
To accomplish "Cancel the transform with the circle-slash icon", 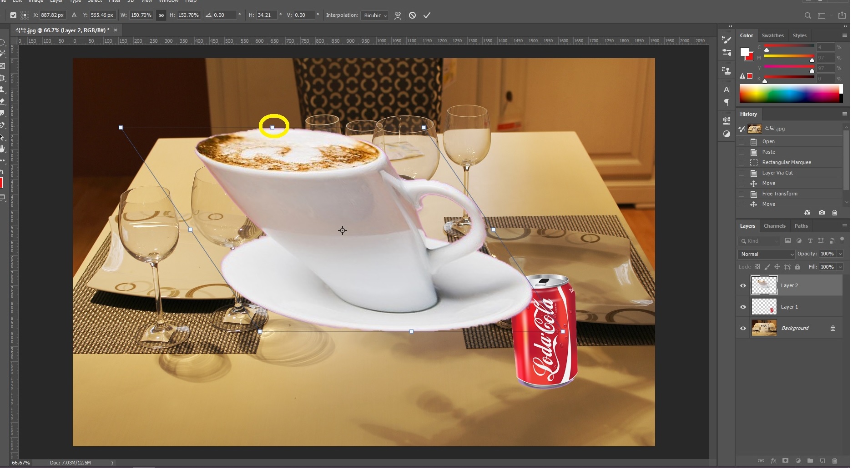I will [x=412, y=15].
